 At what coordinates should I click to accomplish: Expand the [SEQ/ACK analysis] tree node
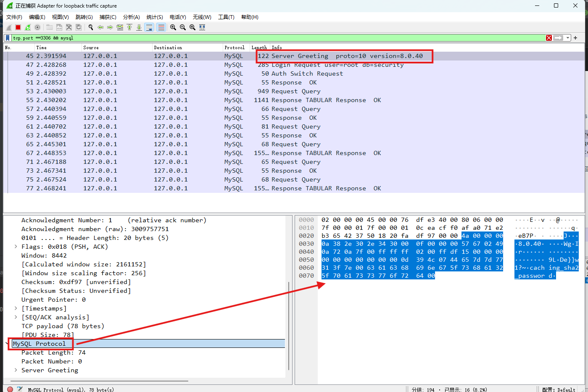(x=16, y=317)
